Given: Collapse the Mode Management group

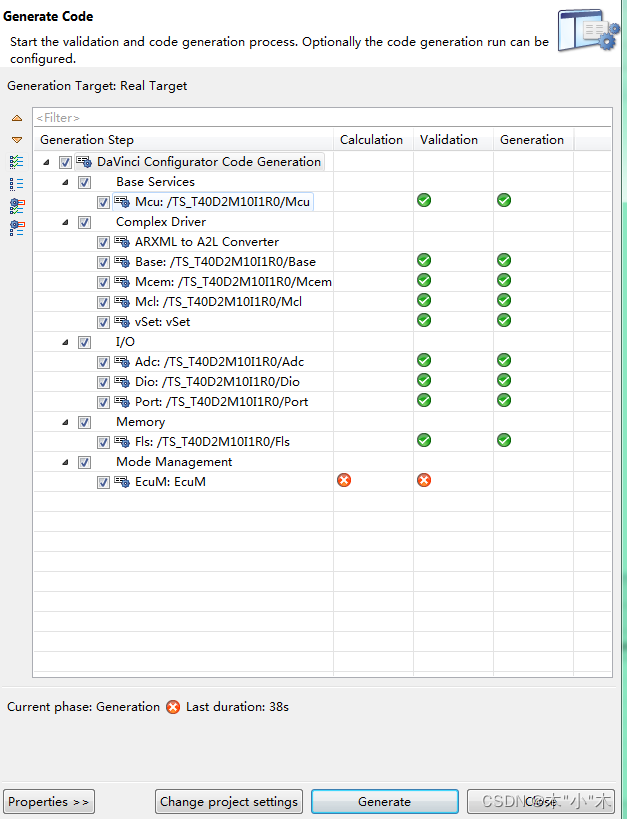Looking at the screenshot, I should (65, 462).
